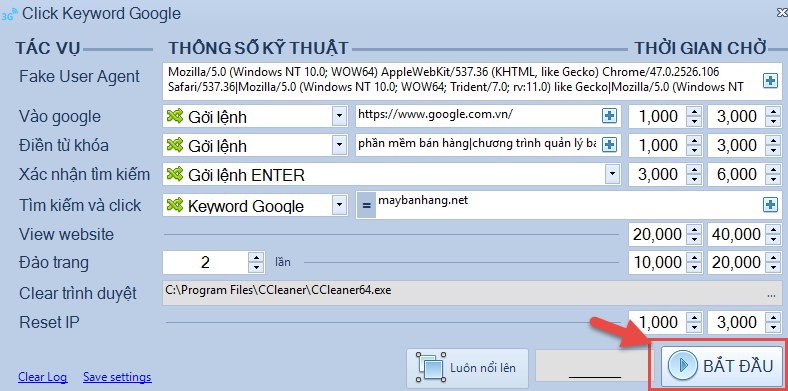Increase Đảo trang 10,000 wait value
Viewport: 788px width, 391px height.
[694, 257]
